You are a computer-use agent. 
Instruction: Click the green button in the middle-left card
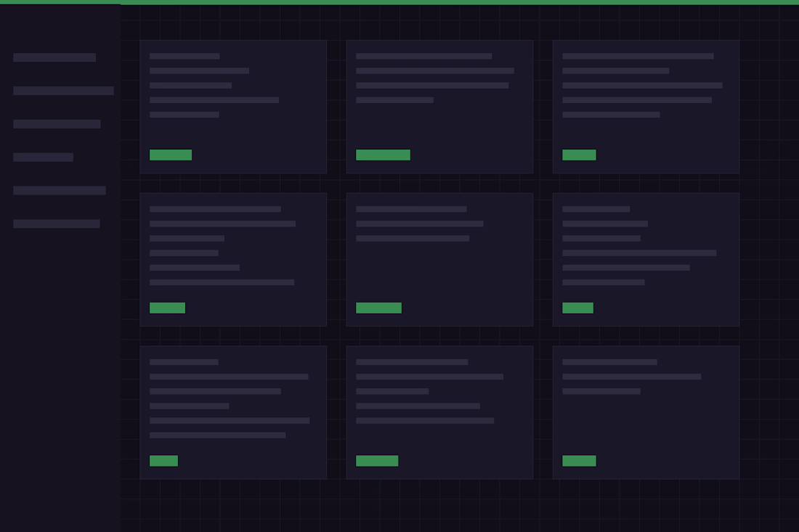167,308
